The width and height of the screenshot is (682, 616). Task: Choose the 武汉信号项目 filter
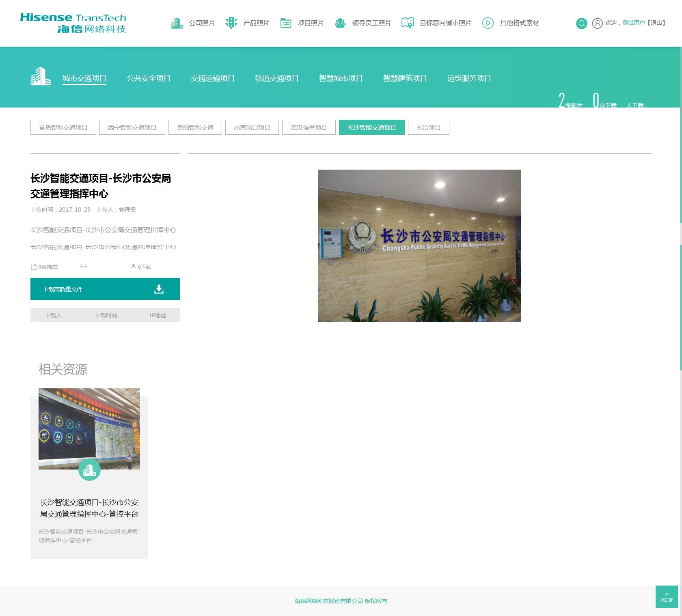coord(309,127)
